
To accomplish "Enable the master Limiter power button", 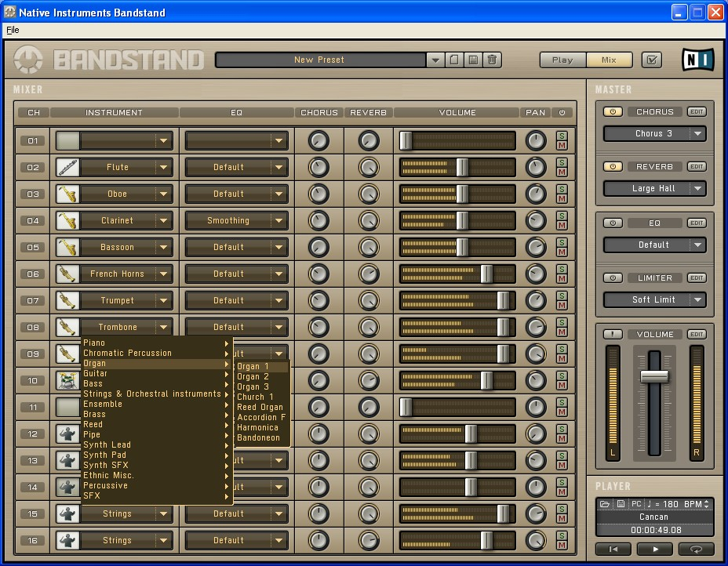I will [x=613, y=278].
